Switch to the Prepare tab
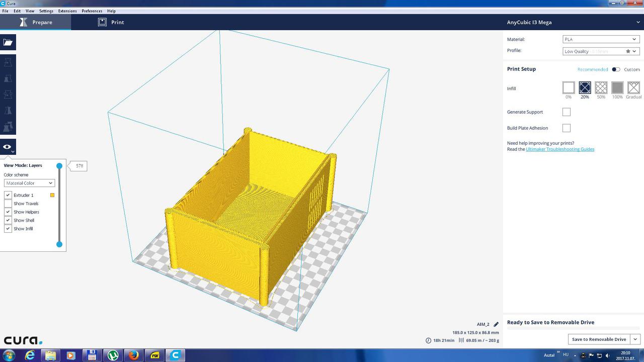This screenshot has width=644, height=362. (x=35, y=22)
